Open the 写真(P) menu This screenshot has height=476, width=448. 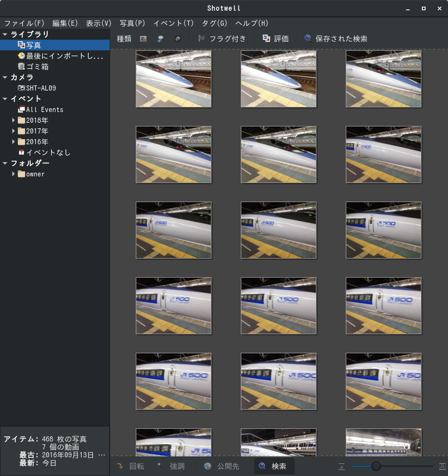133,23
